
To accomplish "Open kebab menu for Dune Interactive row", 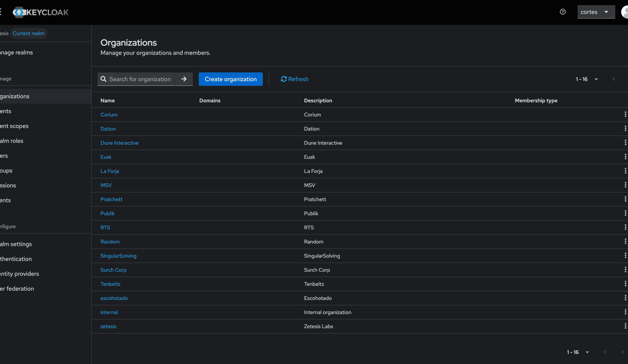I will click(625, 143).
